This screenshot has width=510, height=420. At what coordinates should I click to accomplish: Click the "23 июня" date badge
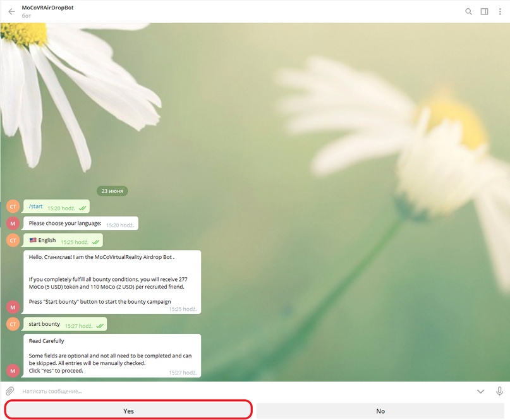click(112, 191)
